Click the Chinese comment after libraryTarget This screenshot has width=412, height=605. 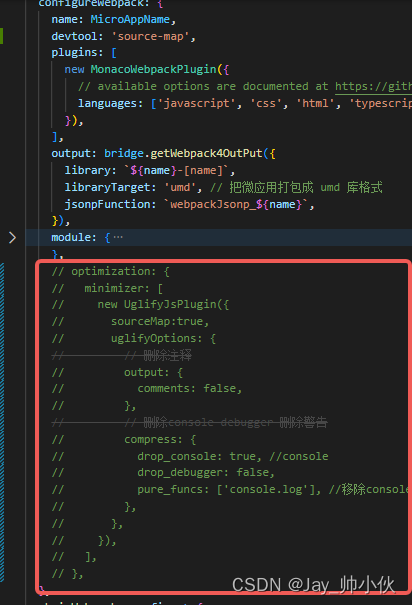tap(296, 188)
